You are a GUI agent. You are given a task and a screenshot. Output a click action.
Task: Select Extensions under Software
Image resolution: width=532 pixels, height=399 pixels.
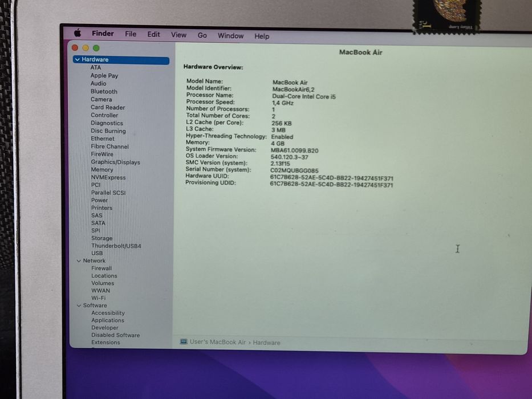pos(105,343)
